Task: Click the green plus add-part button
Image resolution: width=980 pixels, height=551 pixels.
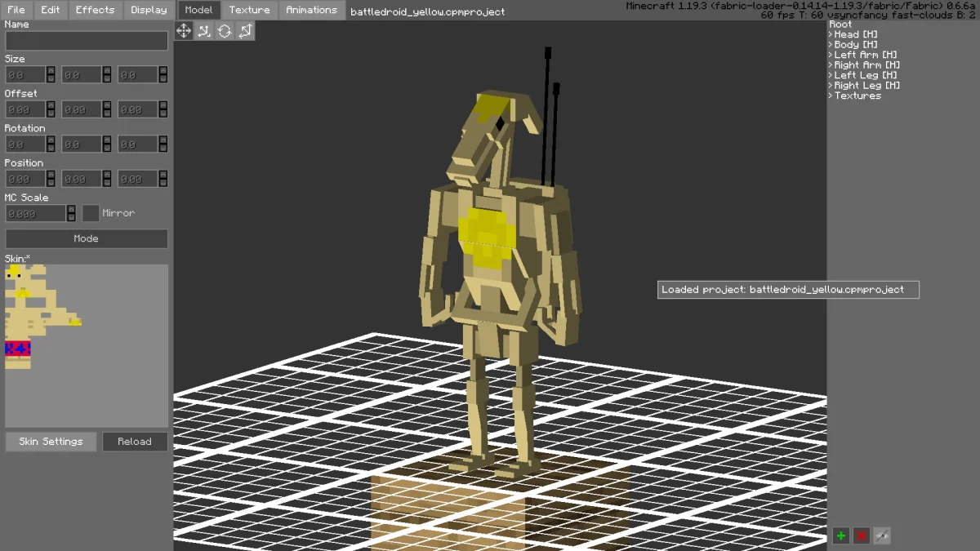Action: point(840,535)
